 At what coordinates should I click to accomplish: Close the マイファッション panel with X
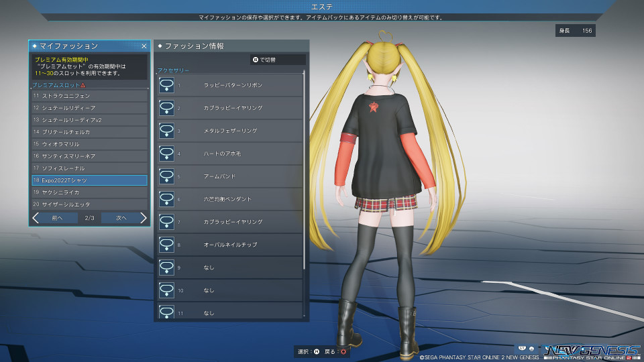144,46
